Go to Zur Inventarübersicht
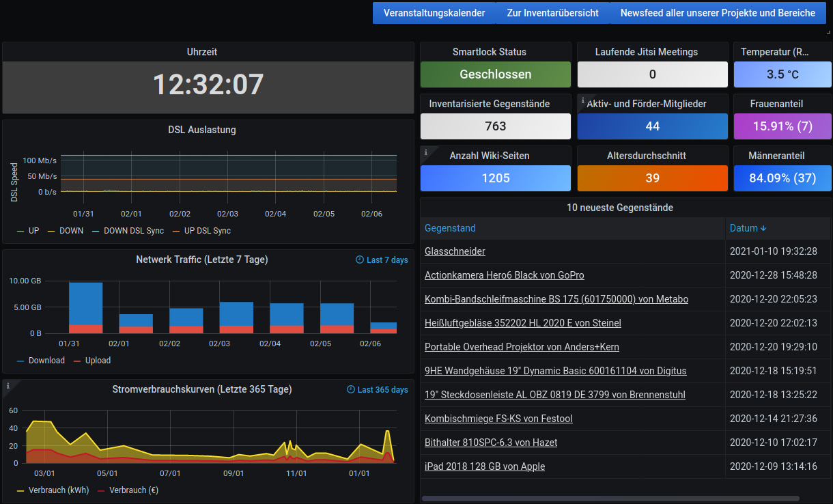This screenshot has height=504, width=833. [552, 13]
